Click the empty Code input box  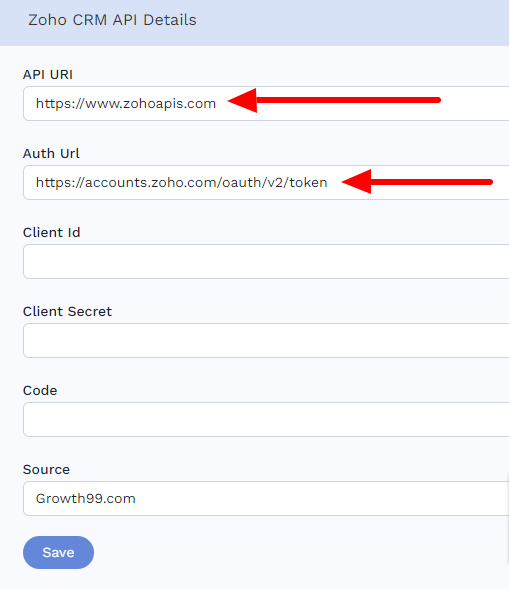[266, 420]
